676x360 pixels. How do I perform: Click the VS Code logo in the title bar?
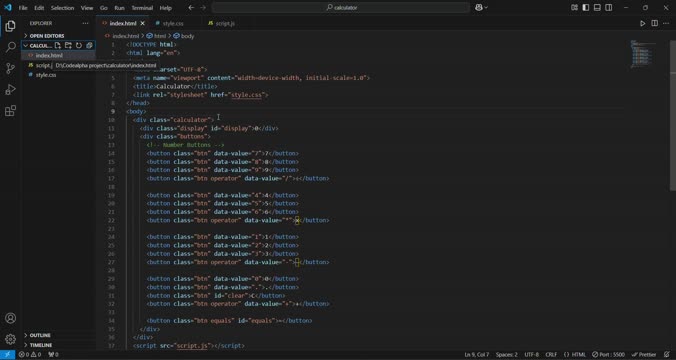point(8,7)
